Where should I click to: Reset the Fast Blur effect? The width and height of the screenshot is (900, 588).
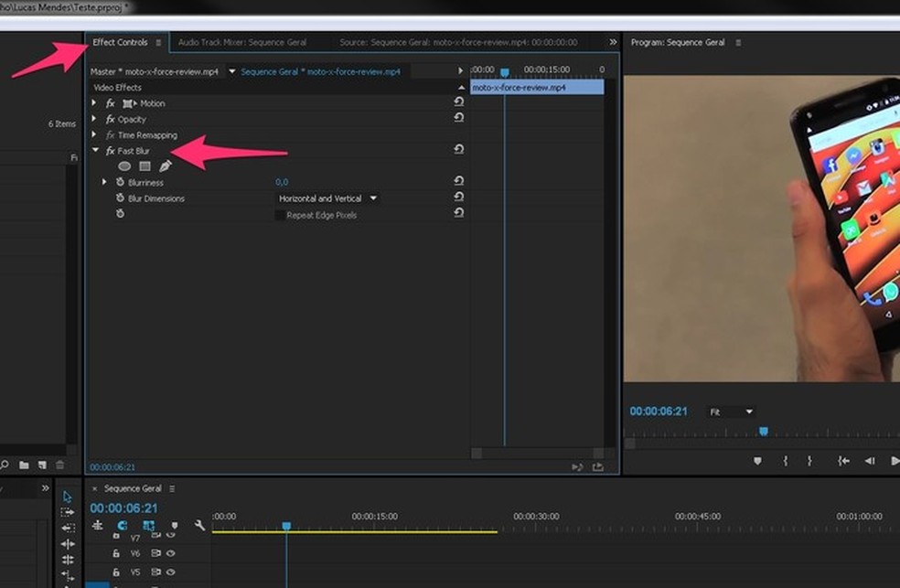(x=458, y=150)
